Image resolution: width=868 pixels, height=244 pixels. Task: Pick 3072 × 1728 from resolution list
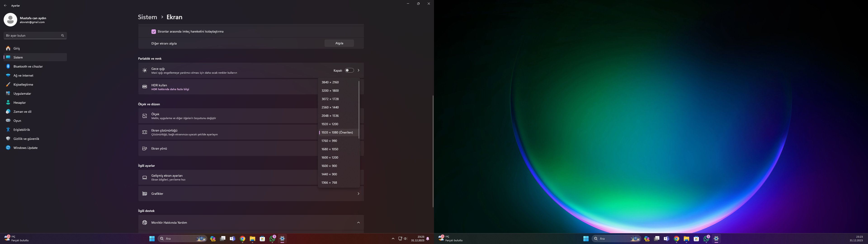tap(338, 99)
